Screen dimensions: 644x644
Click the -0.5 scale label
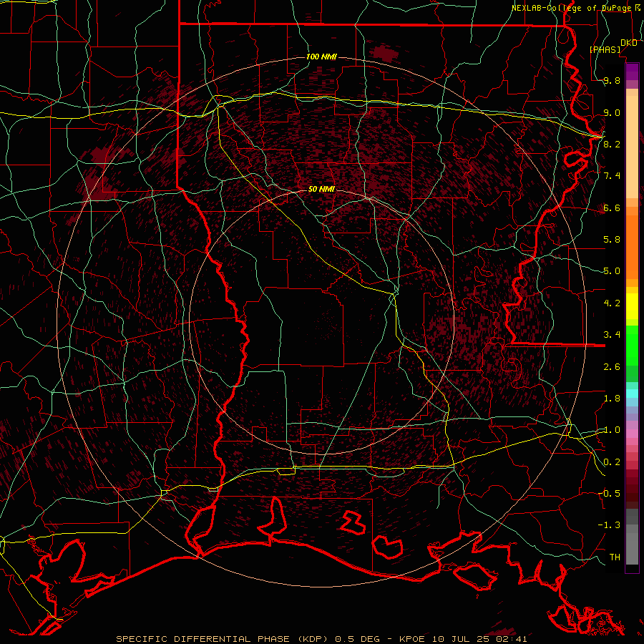(610, 494)
